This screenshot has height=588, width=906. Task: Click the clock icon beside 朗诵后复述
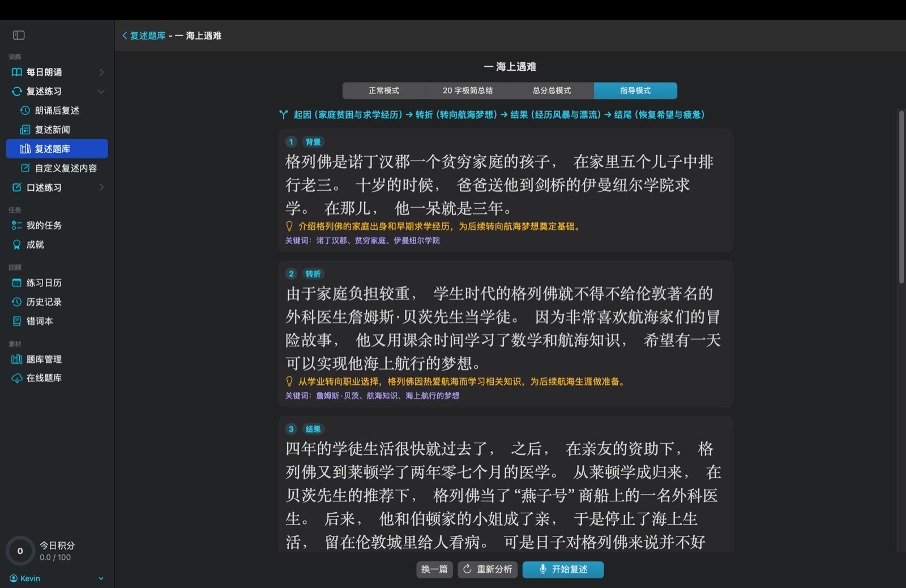[x=25, y=110]
